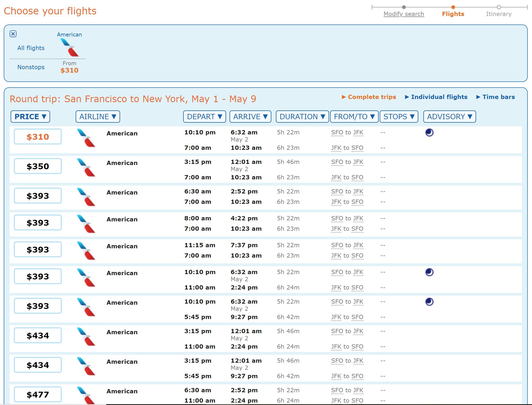532x405 pixels.
Task: Close the airline filter panel with X
Action: (13, 34)
